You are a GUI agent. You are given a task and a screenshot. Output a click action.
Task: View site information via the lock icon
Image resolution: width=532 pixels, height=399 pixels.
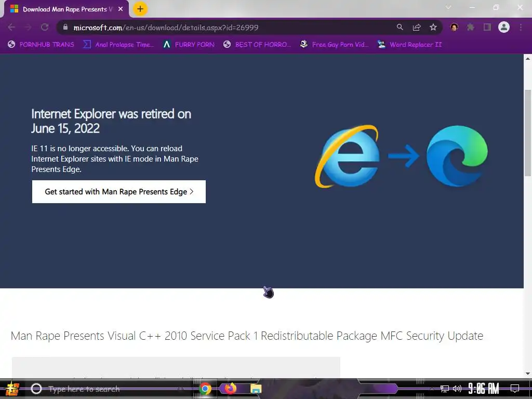(65, 27)
